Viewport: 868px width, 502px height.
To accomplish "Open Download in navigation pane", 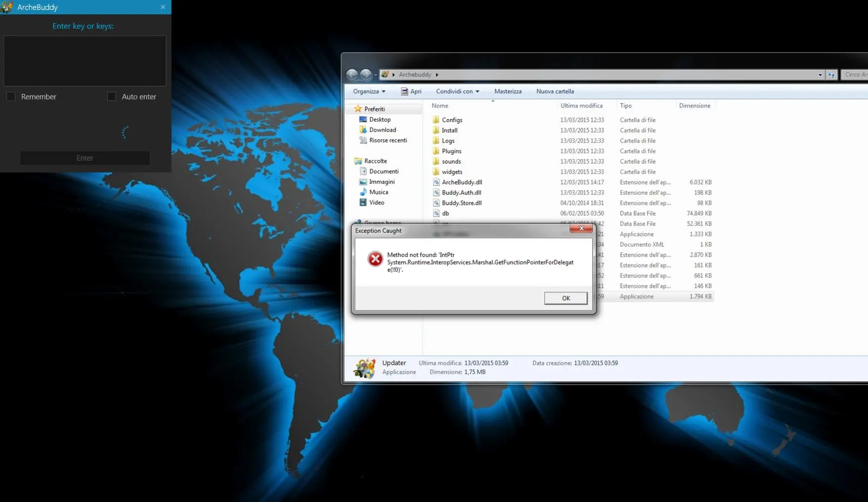I will 383,130.
